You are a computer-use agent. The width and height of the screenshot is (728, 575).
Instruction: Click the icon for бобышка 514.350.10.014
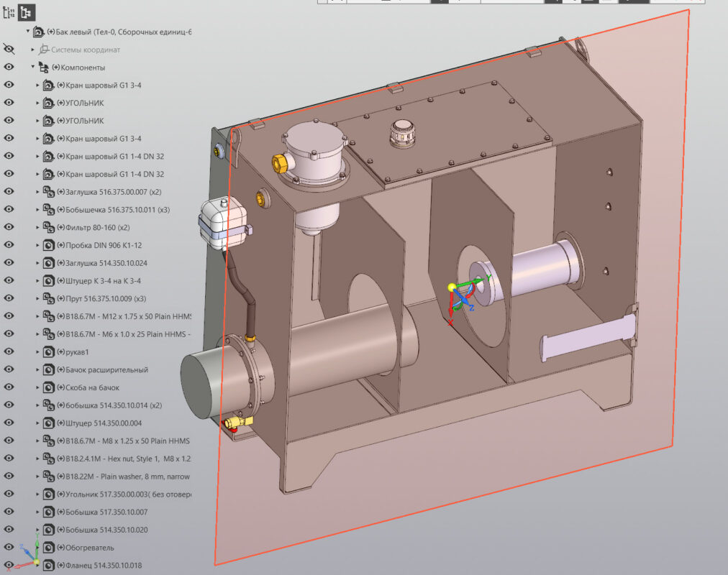click(49, 405)
